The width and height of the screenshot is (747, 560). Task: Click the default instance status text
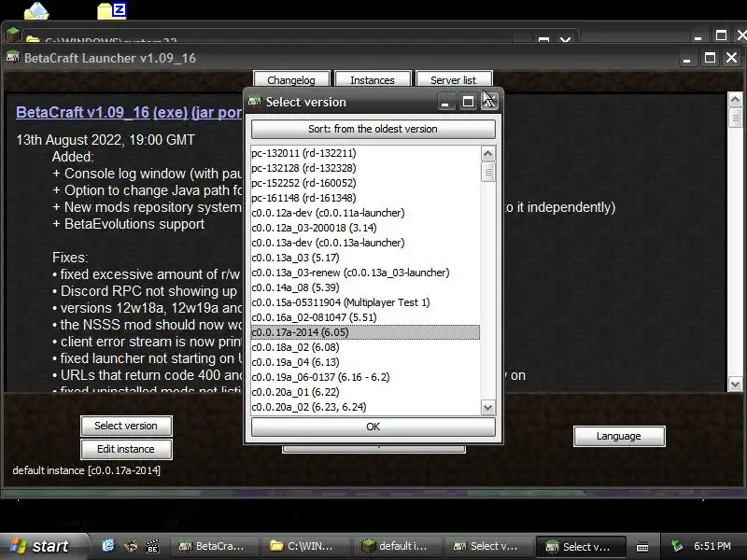pos(87,470)
